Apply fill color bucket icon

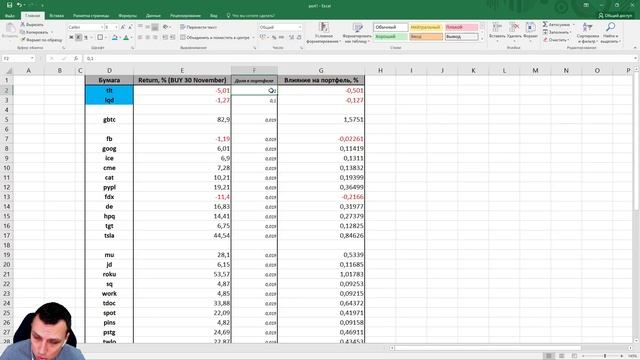click(115, 38)
